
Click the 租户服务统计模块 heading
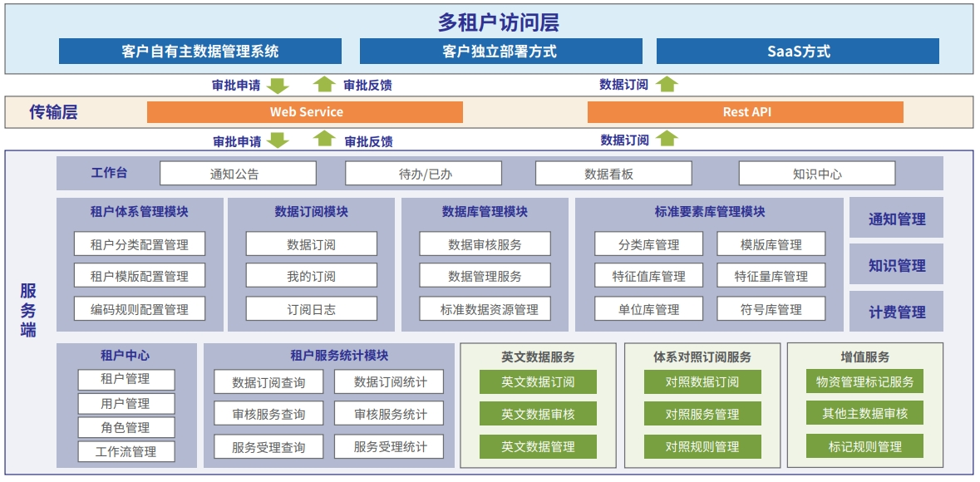(x=339, y=356)
